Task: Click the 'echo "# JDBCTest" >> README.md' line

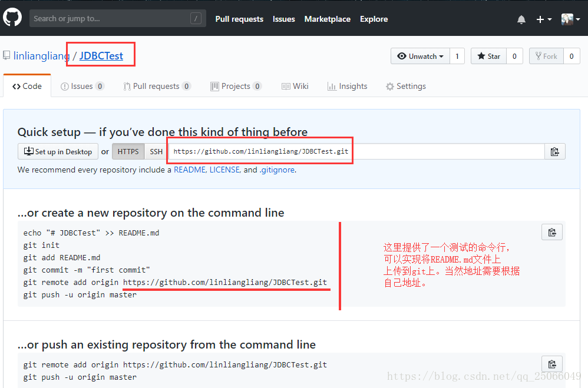Action: pos(91,233)
